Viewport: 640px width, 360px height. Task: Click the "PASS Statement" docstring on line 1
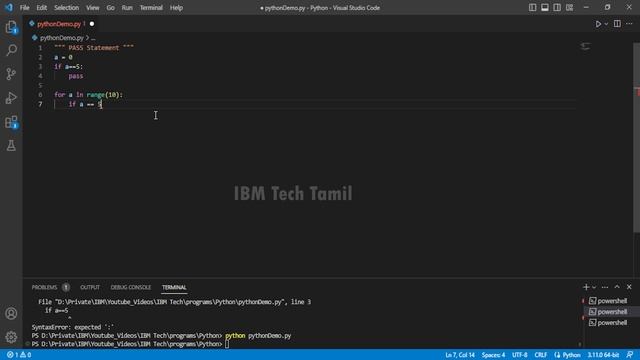pos(94,48)
